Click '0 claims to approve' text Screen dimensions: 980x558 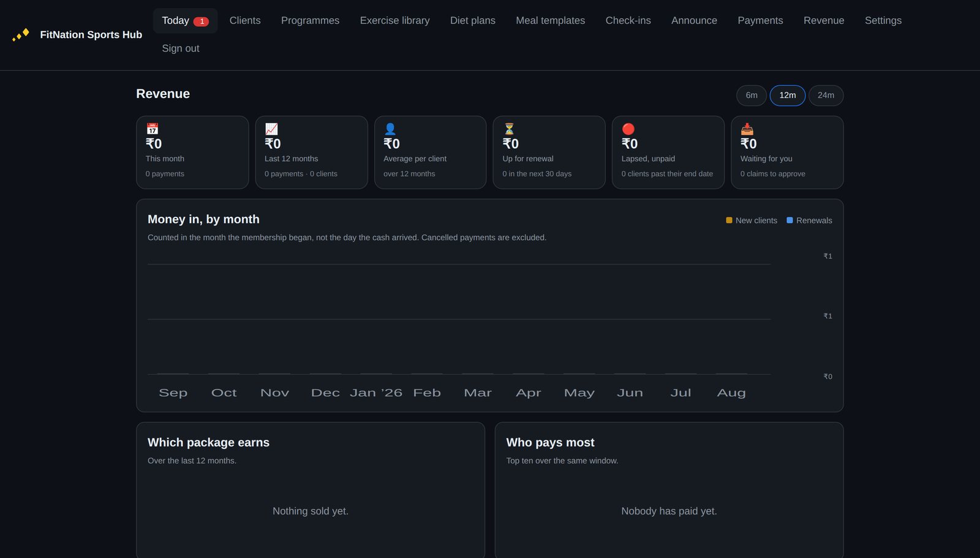tap(773, 174)
